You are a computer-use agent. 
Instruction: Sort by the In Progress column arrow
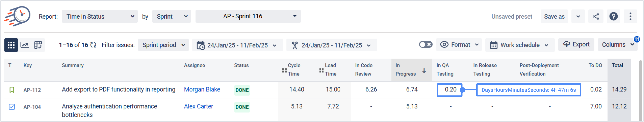(424, 71)
